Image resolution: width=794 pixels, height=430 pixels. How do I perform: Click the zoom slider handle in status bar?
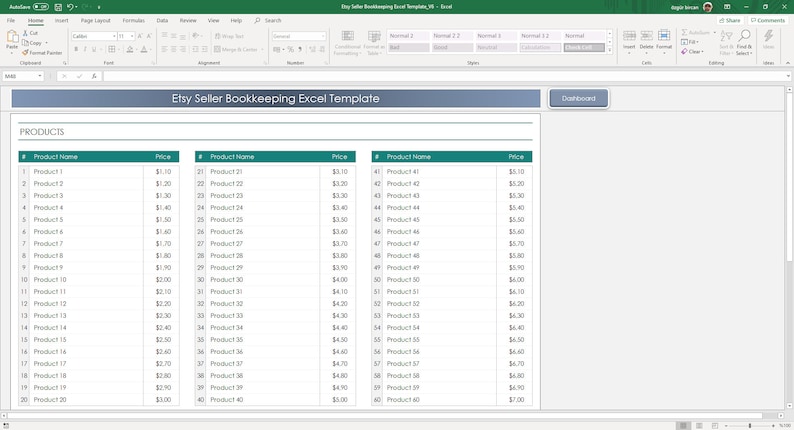tap(750, 425)
